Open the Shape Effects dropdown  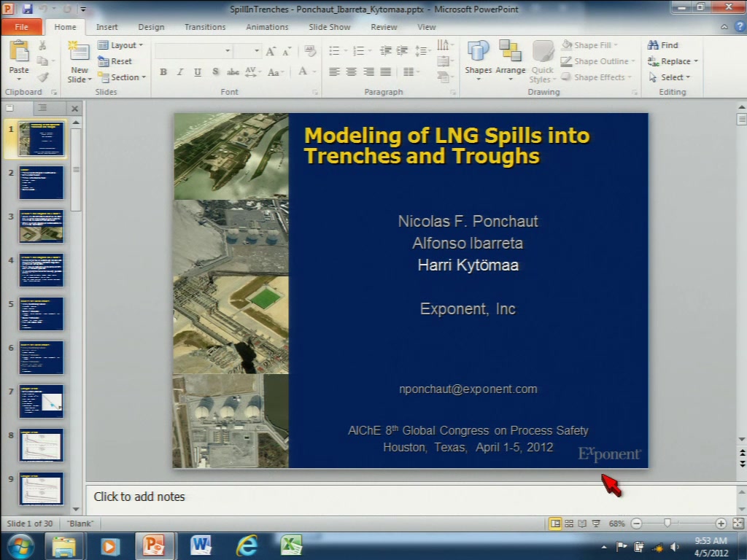pyautogui.click(x=596, y=77)
